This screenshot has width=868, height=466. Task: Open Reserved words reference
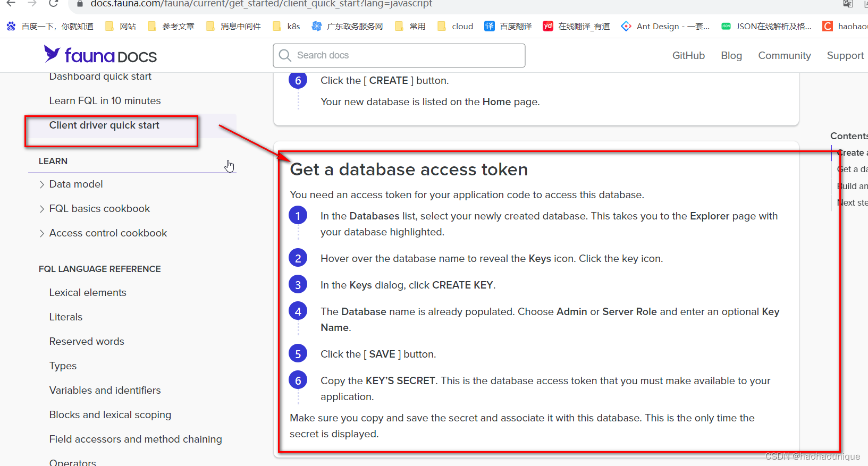(87, 341)
